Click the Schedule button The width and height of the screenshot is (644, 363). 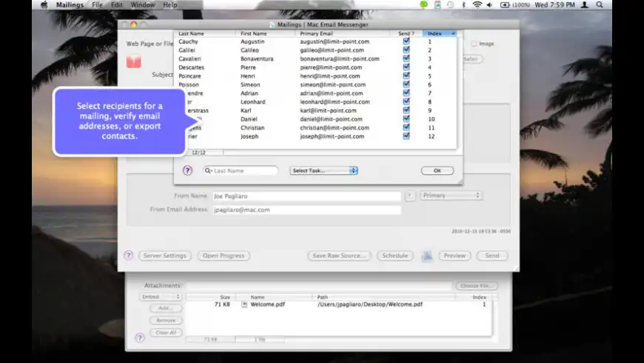(x=395, y=256)
